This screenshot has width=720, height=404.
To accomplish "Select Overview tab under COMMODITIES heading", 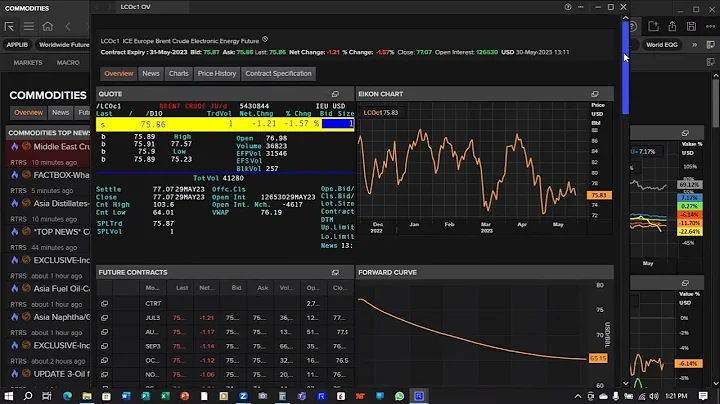I will pos(28,112).
